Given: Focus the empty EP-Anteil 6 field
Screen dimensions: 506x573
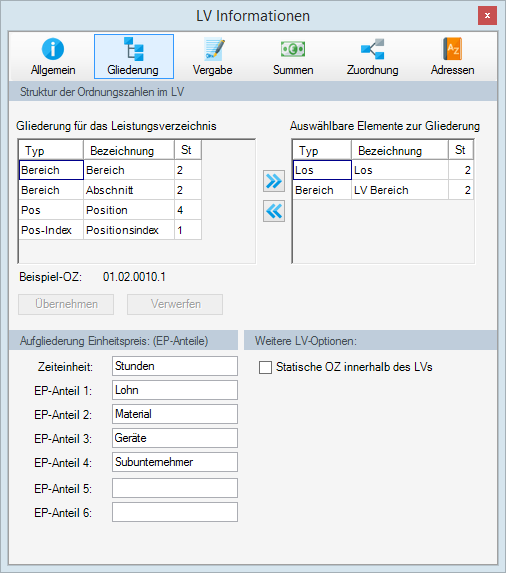Looking at the screenshot, I should (175, 512).
